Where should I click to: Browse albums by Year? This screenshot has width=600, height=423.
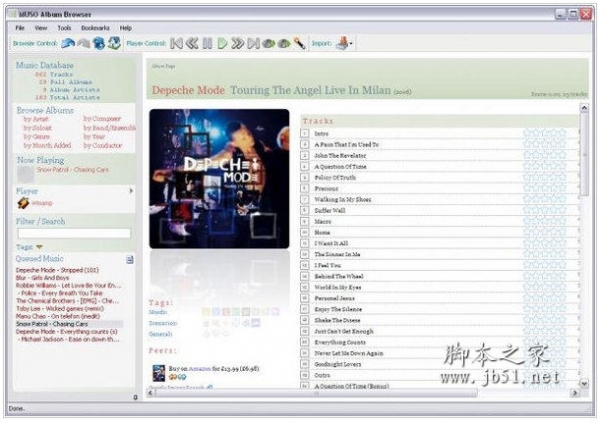click(x=94, y=137)
